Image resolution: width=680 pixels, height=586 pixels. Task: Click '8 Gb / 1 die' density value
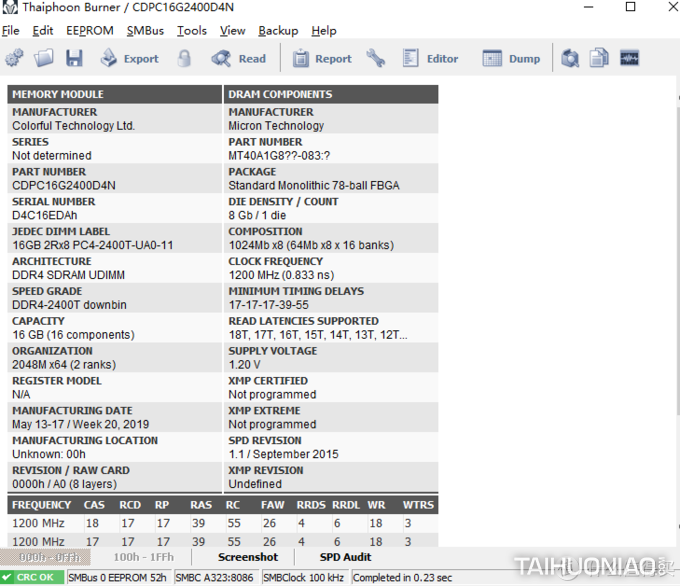tap(257, 216)
